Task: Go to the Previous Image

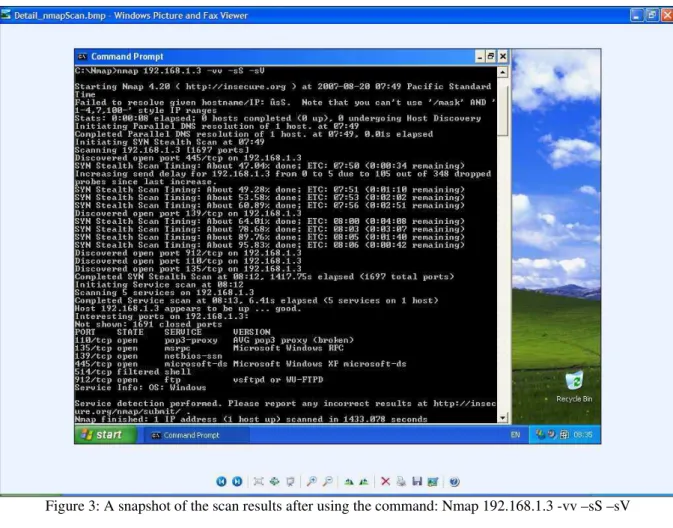Action: (221, 482)
